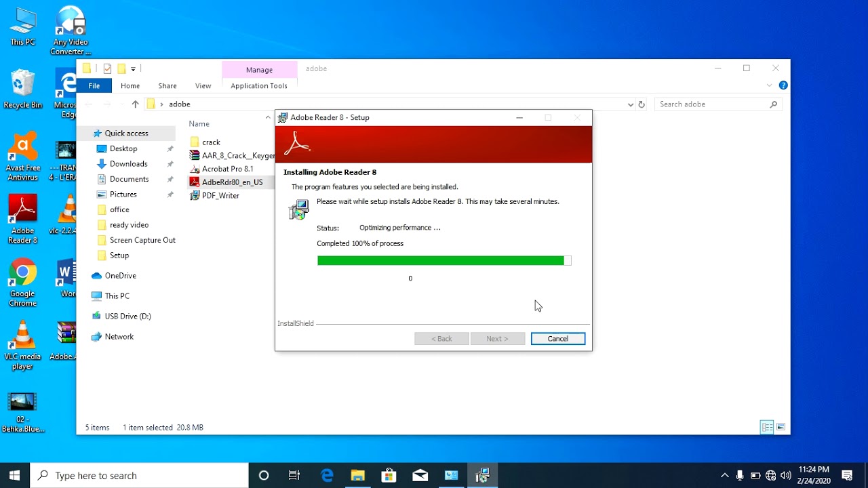Click the Search adobe field
Image resolution: width=868 pixels, height=488 pixels.
pos(718,104)
